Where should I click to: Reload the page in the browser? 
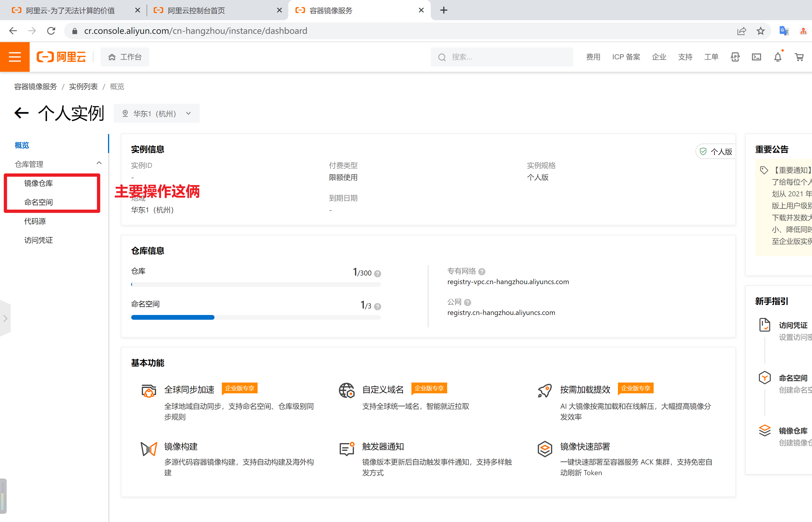(x=51, y=31)
